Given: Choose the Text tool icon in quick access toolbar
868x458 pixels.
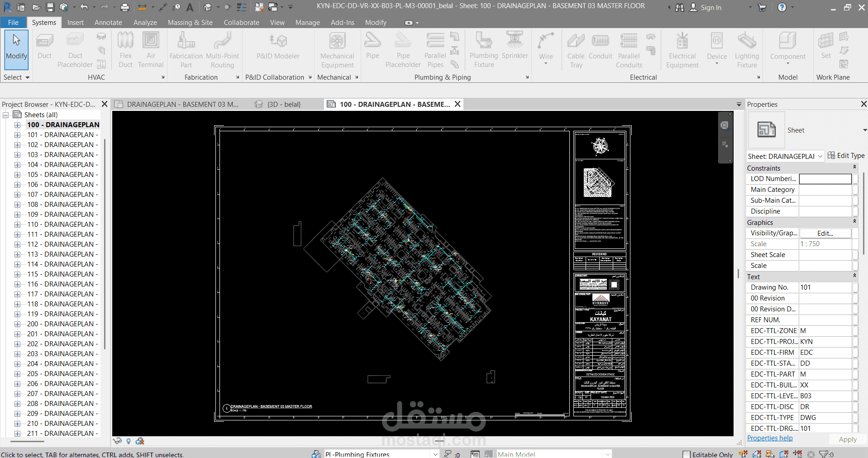Looking at the screenshot, I should click(190, 7).
